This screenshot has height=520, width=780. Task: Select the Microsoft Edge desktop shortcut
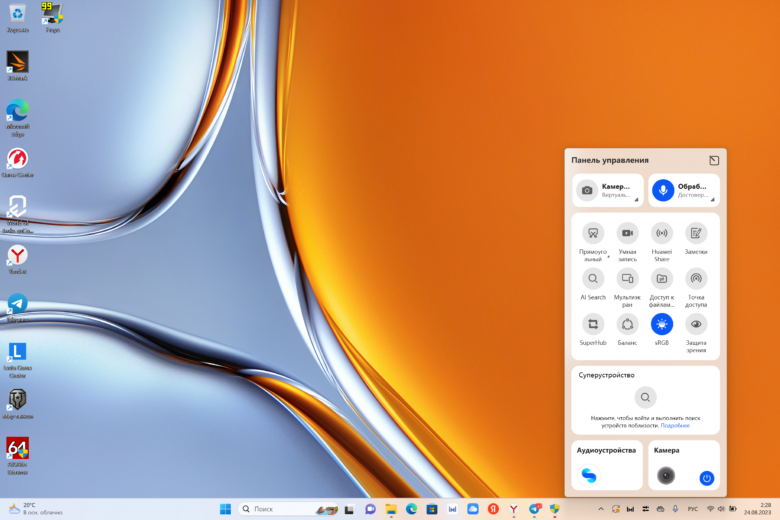(17, 117)
